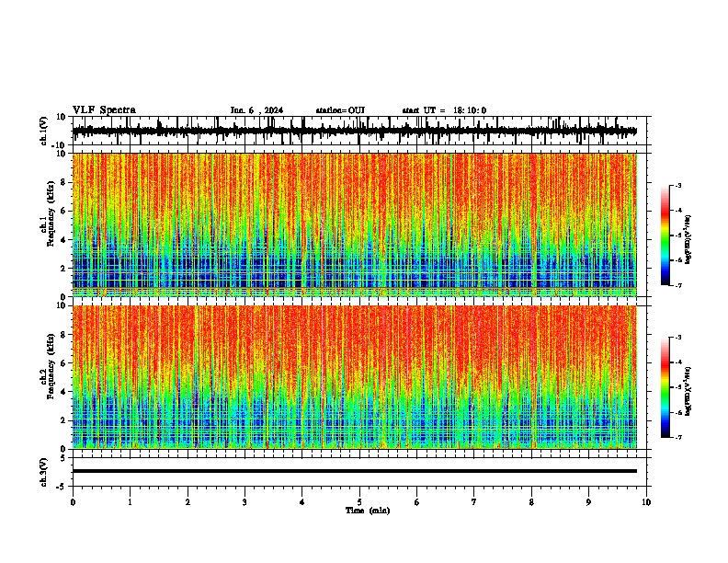Click the ch.1 color bar "-3" scale value
The width and height of the screenshot is (728, 563).
(x=677, y=185)
